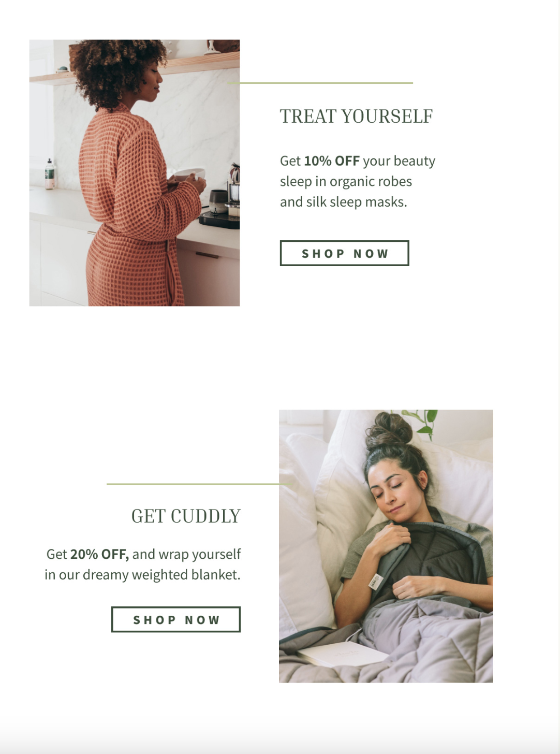Viewport: 560px width, 754px height.
Task: Open the woman in orange robe photo
Action: [x=135, y=173]
